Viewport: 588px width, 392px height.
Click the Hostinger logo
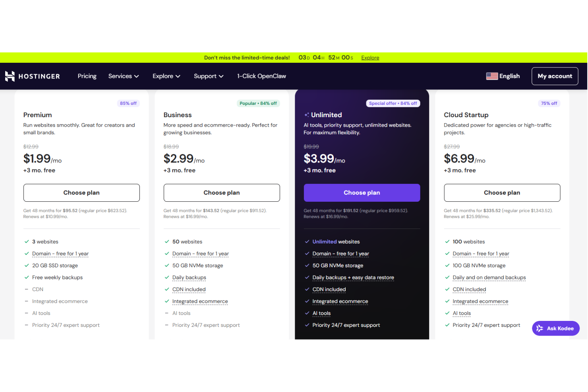tap(32, 76)
